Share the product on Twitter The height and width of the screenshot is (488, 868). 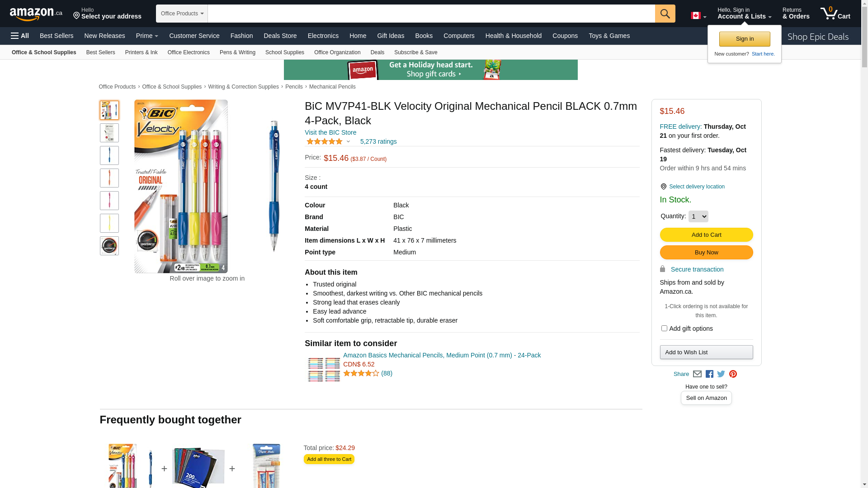[x=721, y=374]
